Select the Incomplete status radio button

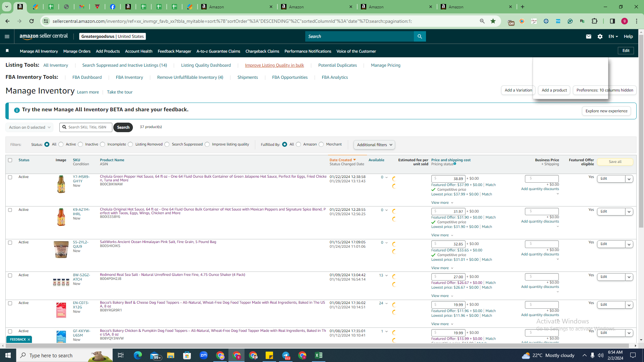[x=103, y=144]
